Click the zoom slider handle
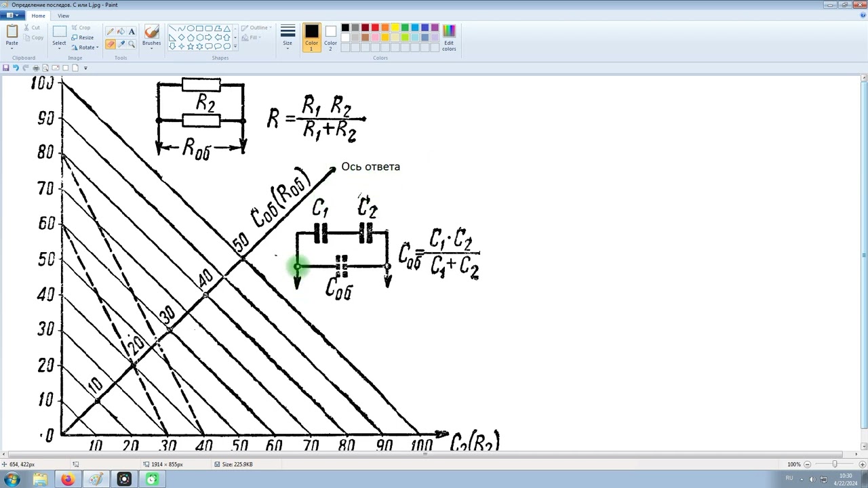The width and height of the screenshot is (868, 488). click(x=834, y=464)
